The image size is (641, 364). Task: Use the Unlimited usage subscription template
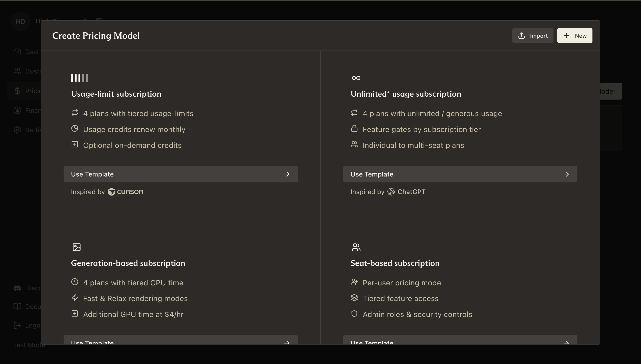pos(460,174)
